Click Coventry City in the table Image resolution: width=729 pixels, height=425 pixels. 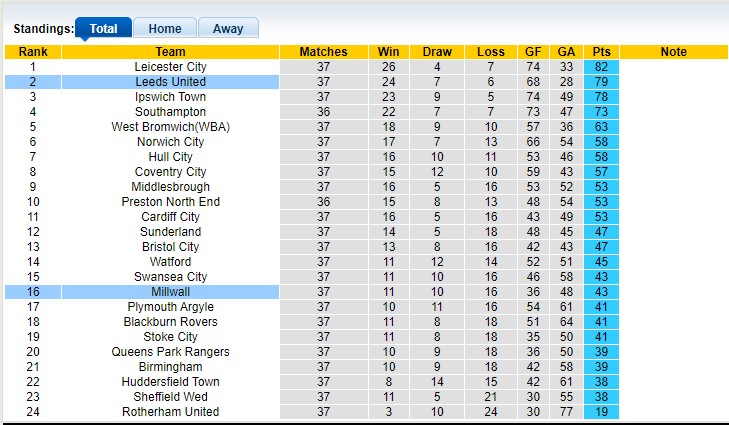pos(170,172)
